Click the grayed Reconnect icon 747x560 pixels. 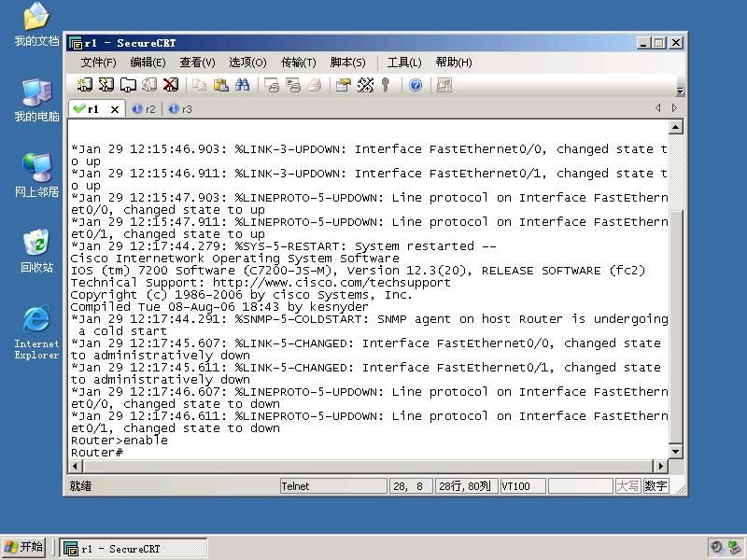tap(149, 85)
